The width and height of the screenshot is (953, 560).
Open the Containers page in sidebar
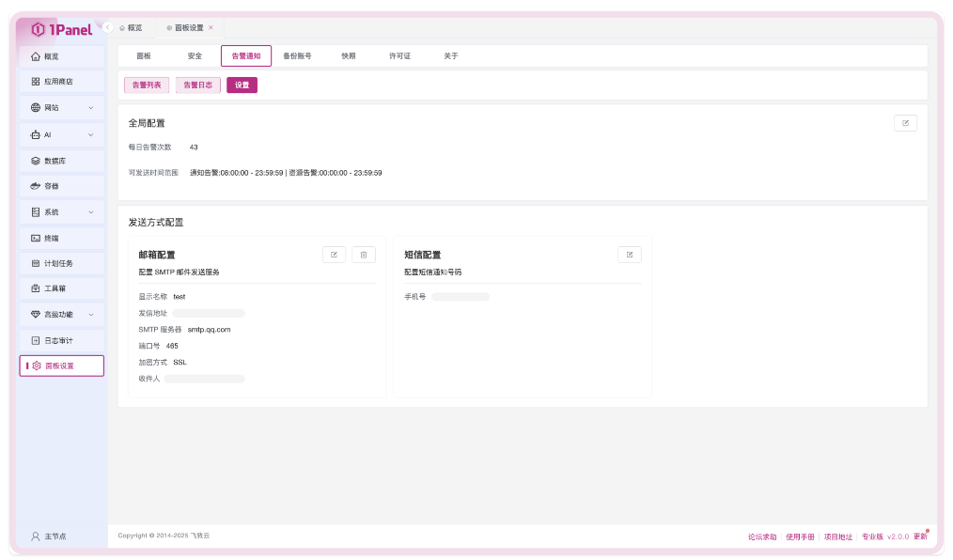[61, 186]
